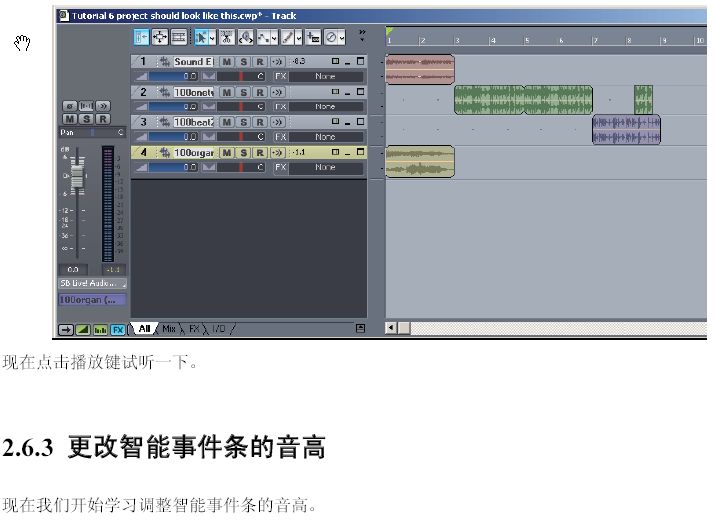Click the restore strip icon on track 1
The height and width of the screenshot is (521, 714).
point(336,61)
